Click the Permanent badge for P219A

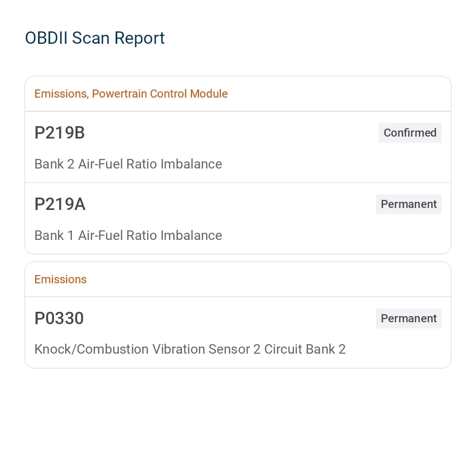[x=408, y=204]
